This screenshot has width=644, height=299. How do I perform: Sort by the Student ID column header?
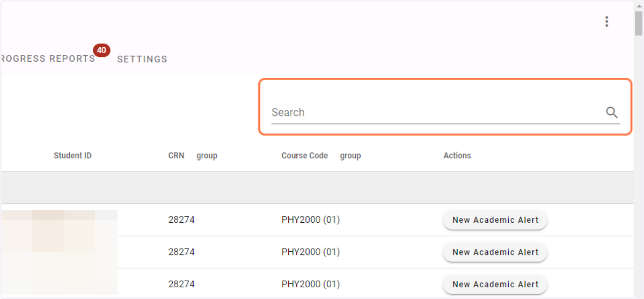click(72, 156)
